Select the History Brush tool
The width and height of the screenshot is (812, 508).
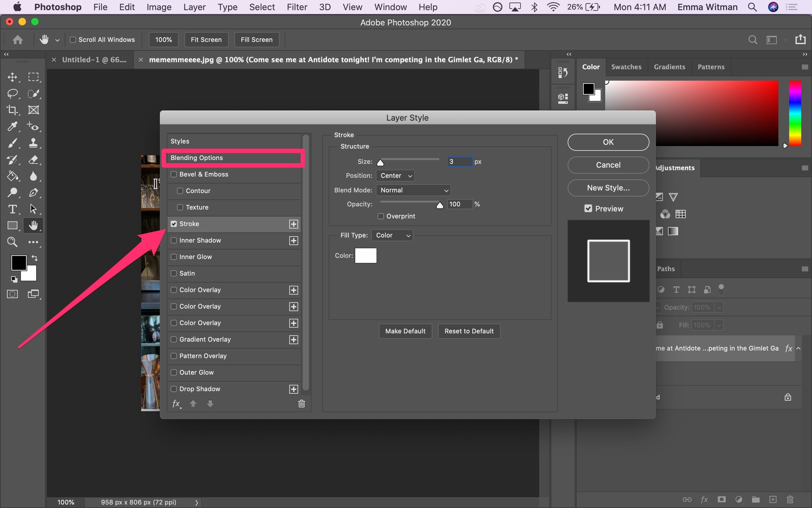12,160
